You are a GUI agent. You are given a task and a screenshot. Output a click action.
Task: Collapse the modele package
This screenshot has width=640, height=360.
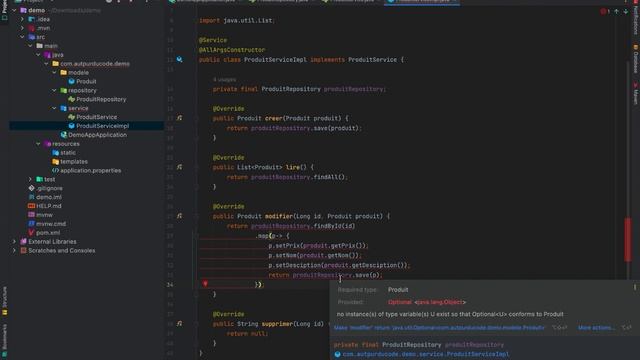[54, 73]
